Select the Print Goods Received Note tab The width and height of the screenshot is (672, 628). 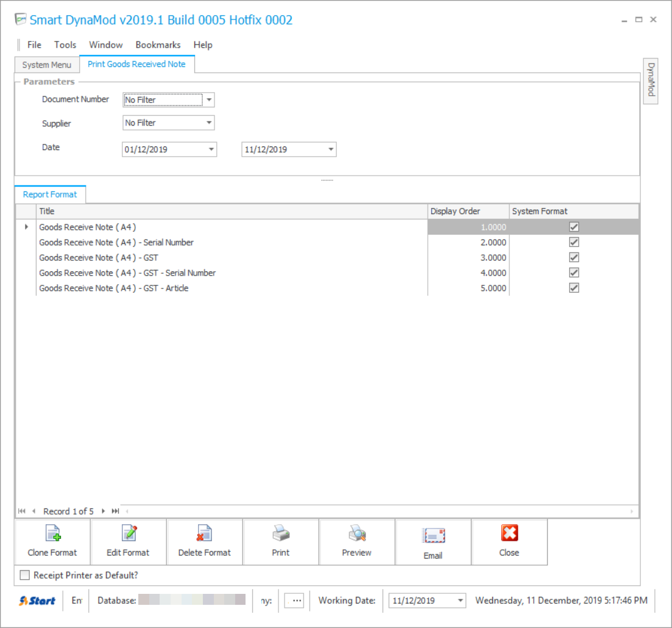pos(136,64)
